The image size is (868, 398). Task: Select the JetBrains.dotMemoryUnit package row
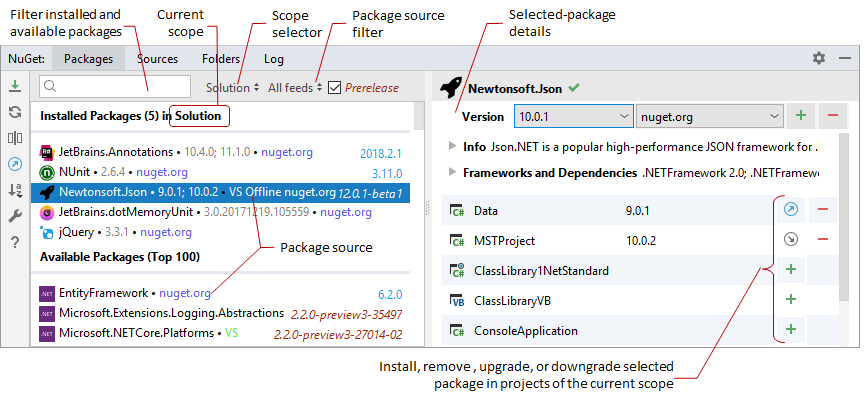221,212
